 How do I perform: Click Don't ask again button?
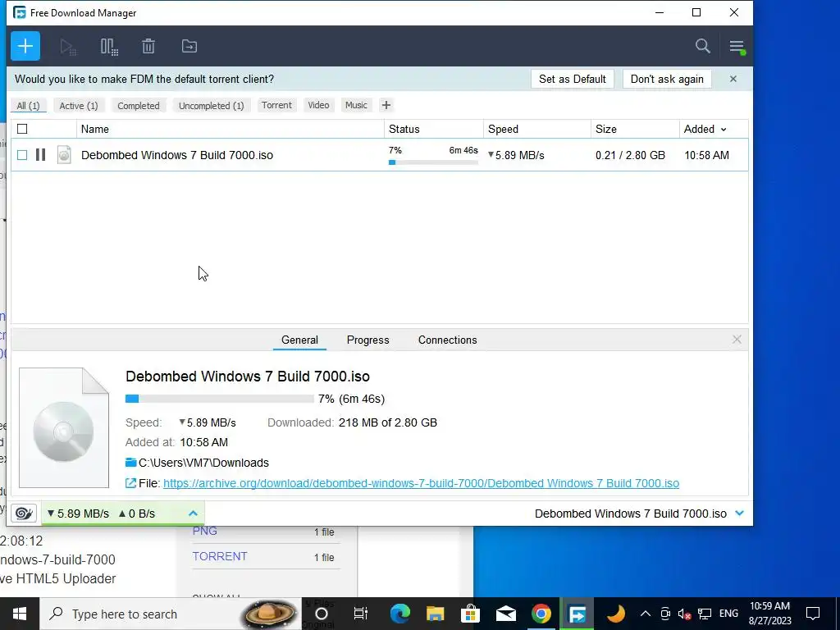tap(667, 79)
